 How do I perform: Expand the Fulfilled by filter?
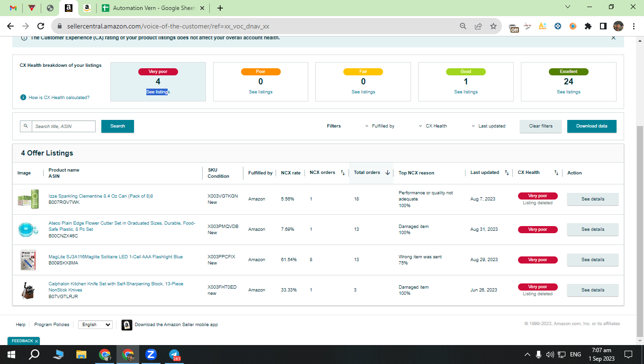(380, 126)
